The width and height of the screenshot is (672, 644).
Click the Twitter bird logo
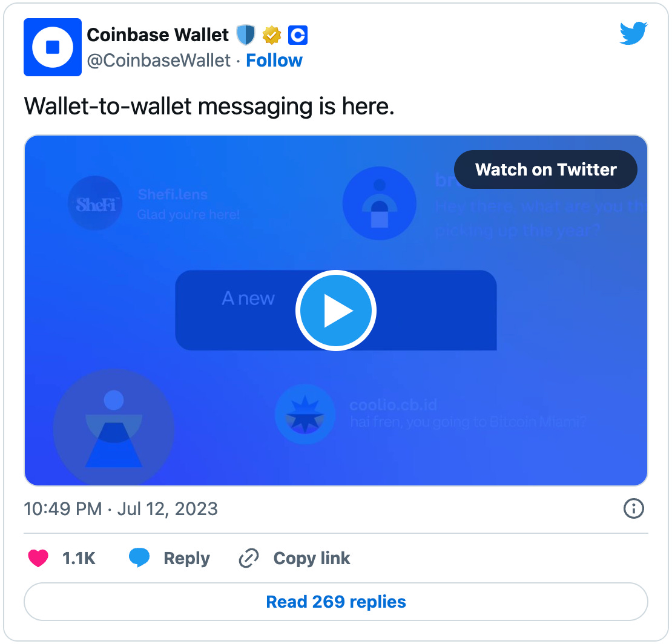click(x=633, y=33)
